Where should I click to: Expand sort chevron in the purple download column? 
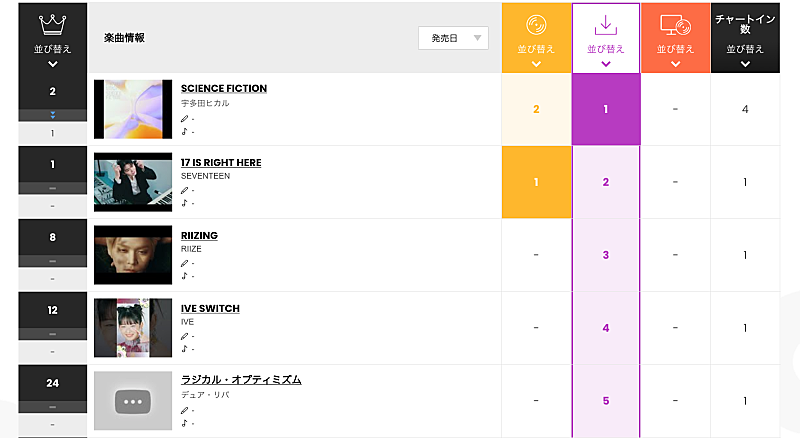pos(606,64)
